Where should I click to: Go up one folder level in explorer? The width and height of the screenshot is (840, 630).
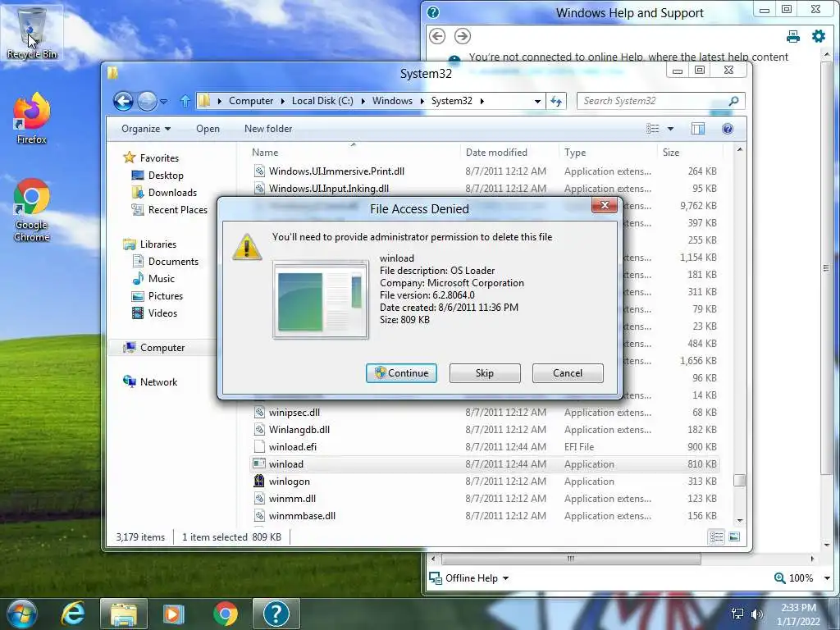[x=185, y=101]
